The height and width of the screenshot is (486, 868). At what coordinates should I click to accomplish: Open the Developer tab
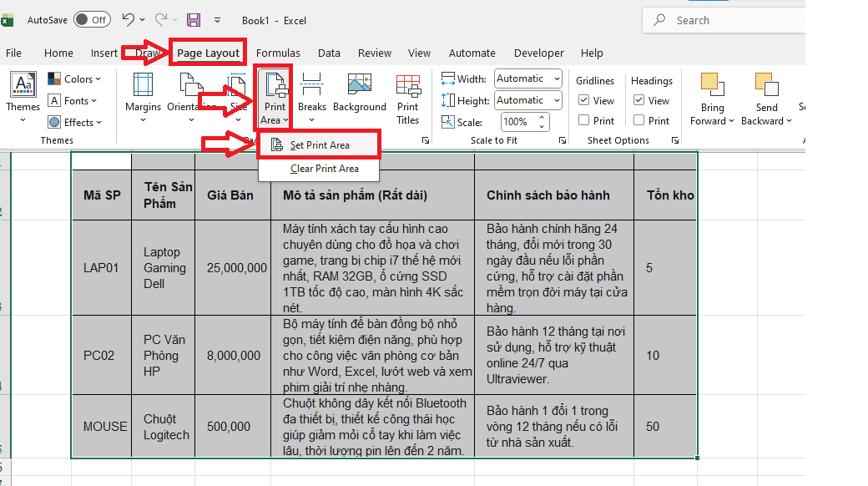[538, 53]
